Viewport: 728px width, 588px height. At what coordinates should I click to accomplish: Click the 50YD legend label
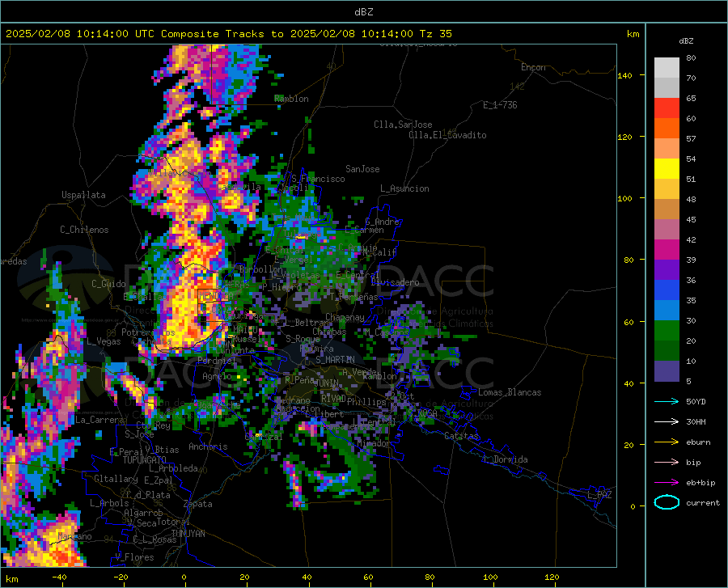696,401
